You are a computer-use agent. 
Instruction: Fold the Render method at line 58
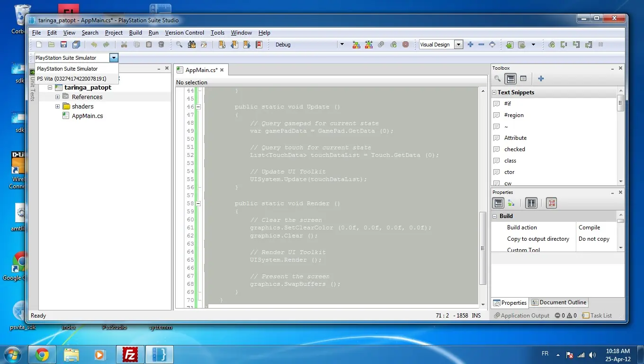[198, 204]
